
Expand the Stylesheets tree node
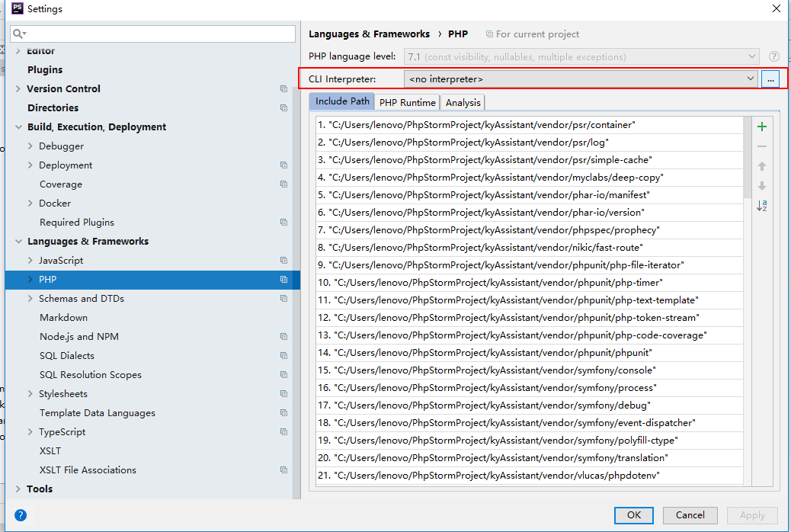click(x=30, y=394)
